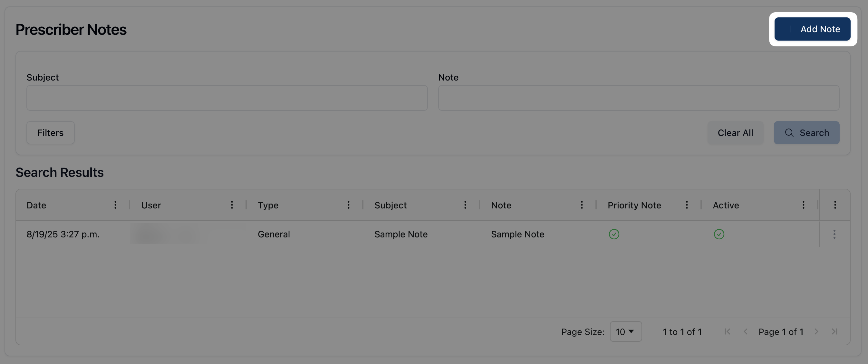Jump to the last results page
The height and width of the screenshot is (364, 868).
[x=834, y=332]
